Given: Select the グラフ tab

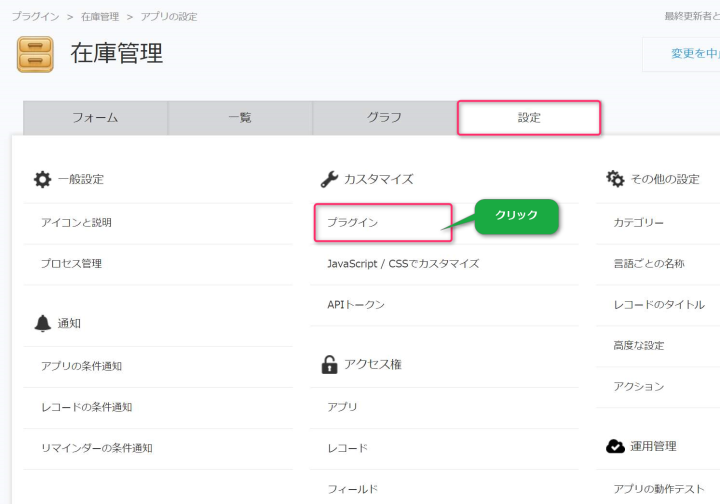Looking at the screenshot, I should tap(384, 117).
